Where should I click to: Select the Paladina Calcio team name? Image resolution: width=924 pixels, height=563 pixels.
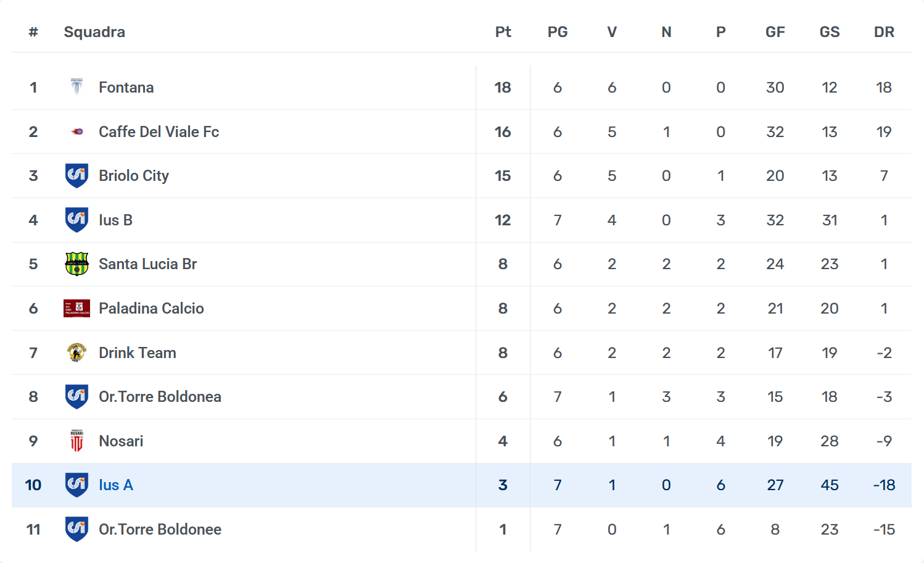pos(151,309)
